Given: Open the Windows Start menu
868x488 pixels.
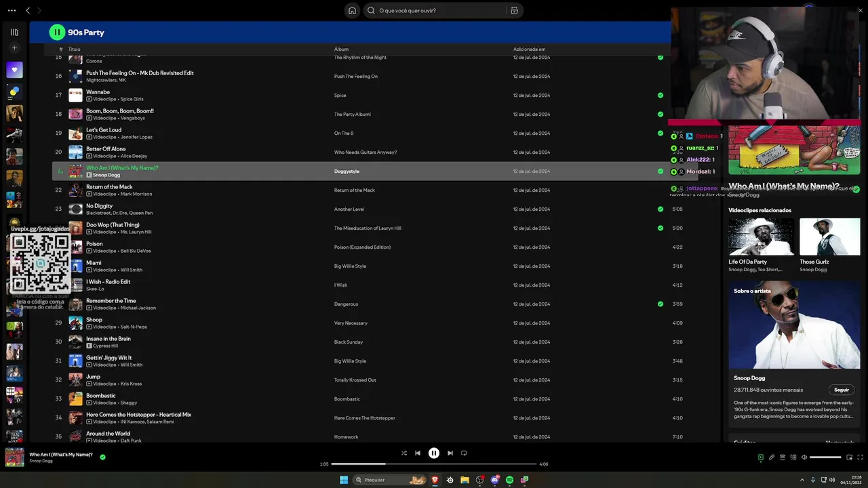Looking at the screenshot, I should (x=344, y=480).
